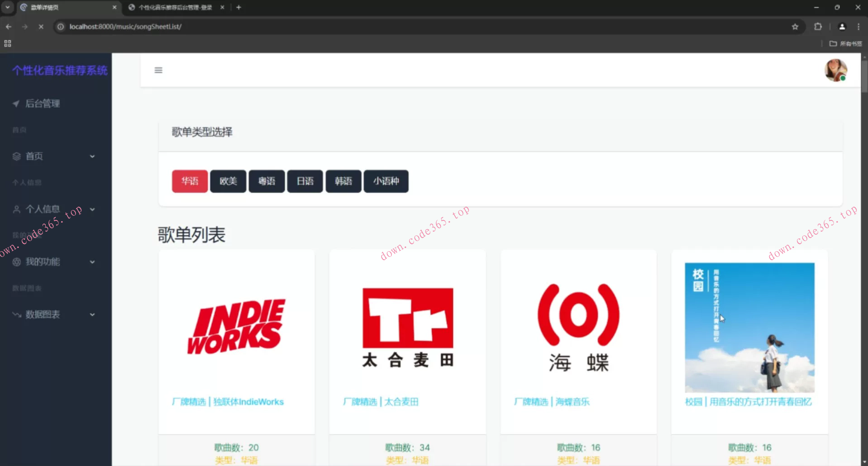Click the user icon beside 个人信息
This screenshot has width=868, height=466.
coord(16,209)
